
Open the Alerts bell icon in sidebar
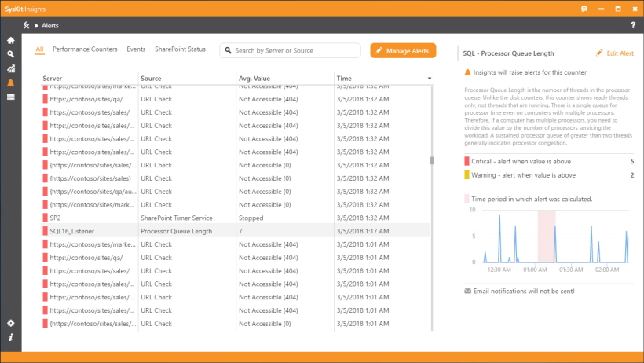(x=11, y=82)
